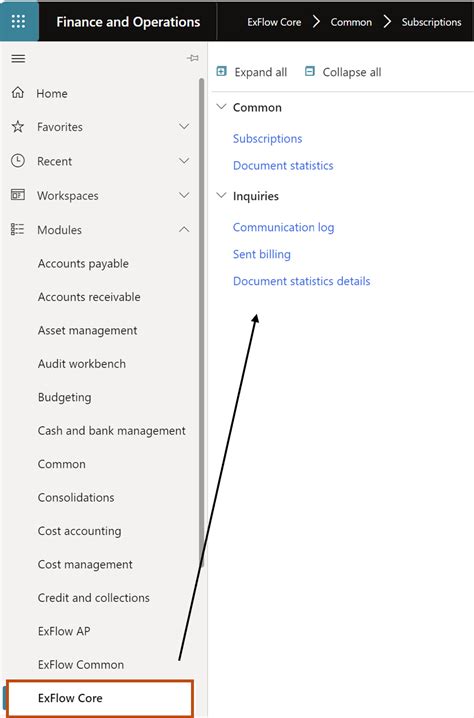
Task: Open the app launcher waffle icon
Action: point(19,22)
